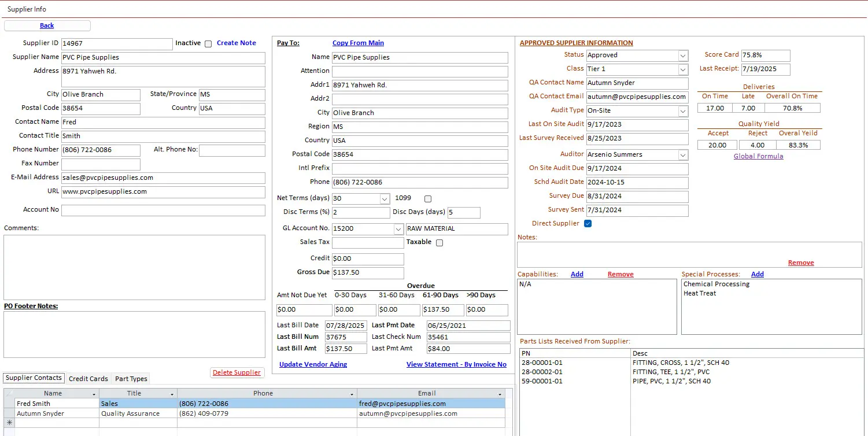Click the Copy From Main link
The width and height of the screenshot is (868, 436).
coord(358,43)
